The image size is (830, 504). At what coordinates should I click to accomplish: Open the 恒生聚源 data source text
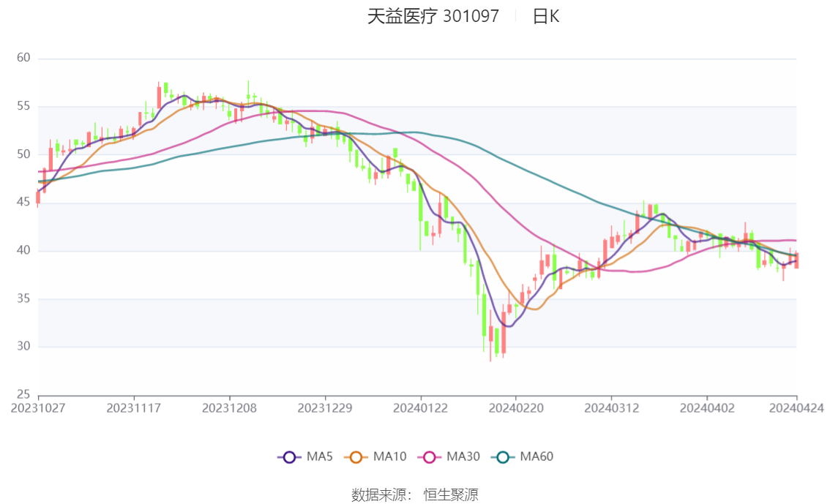(x=451, y=495)
